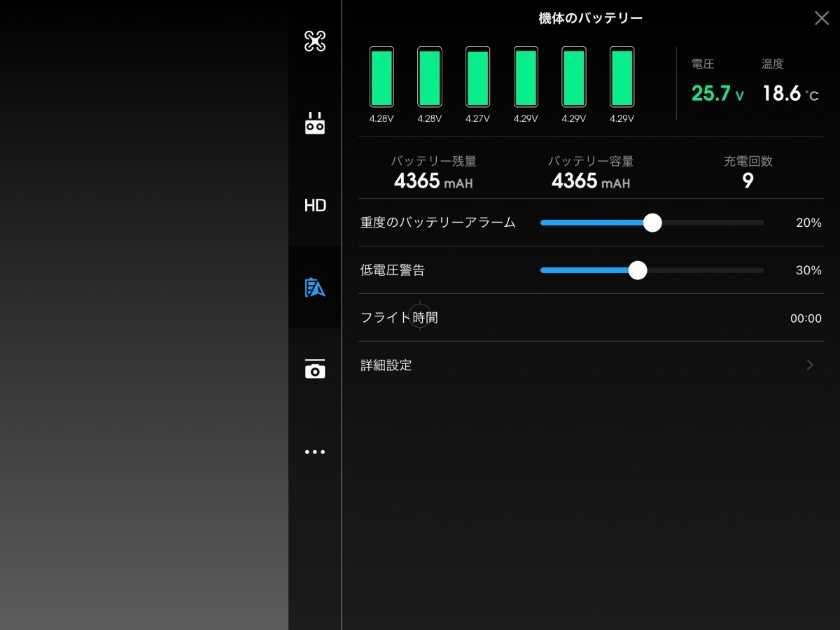The image size is (840, 630).
Task: Click the critical battery alarm slider handle
Action: point(652,223)
